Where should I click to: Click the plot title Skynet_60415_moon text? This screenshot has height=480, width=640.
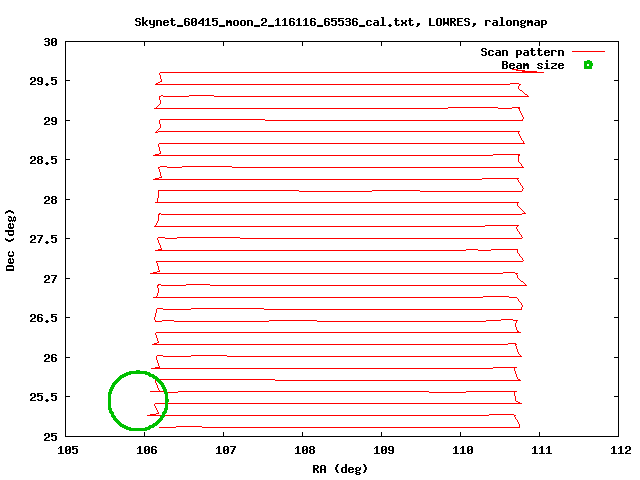point(341,22)
